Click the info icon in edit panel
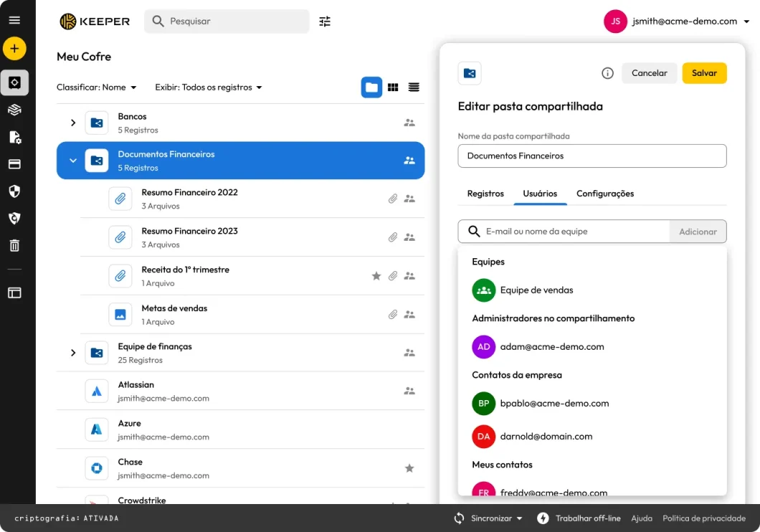Image resolution: width=760 pixels, height=532 pixels. [x=607, y=73]
